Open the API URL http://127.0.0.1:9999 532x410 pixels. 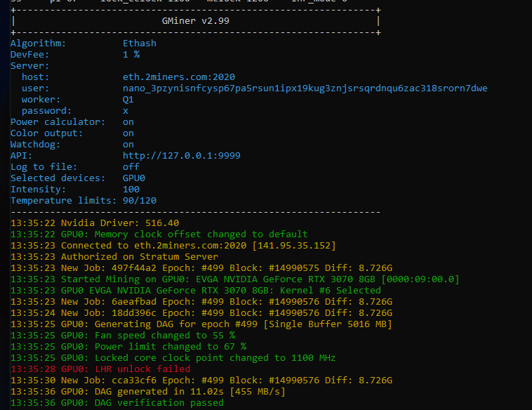pos(182,155)
